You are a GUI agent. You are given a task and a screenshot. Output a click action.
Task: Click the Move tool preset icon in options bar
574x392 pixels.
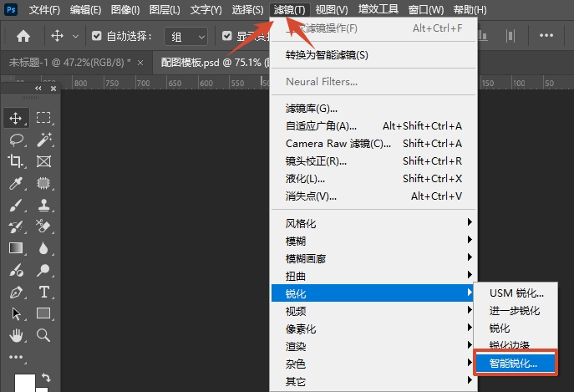click(57, 36)
